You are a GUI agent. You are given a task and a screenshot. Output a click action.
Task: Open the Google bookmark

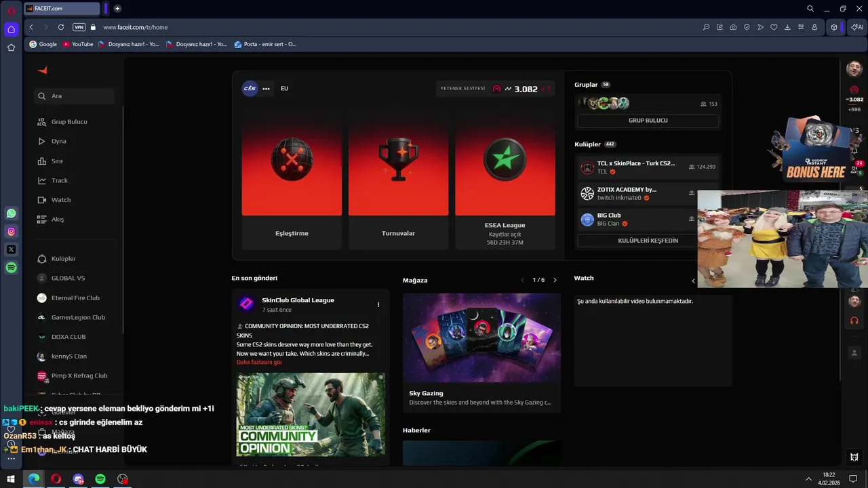[x=43, y=44]
